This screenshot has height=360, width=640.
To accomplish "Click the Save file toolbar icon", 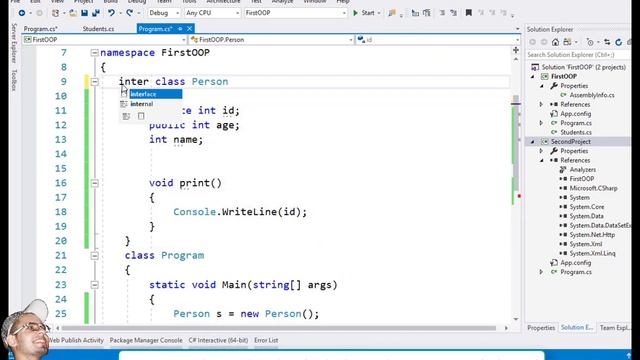I will (x=84, y=13).
